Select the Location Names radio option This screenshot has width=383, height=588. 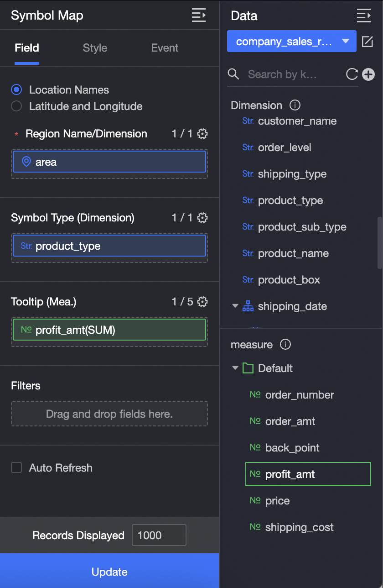pos(16,90)
